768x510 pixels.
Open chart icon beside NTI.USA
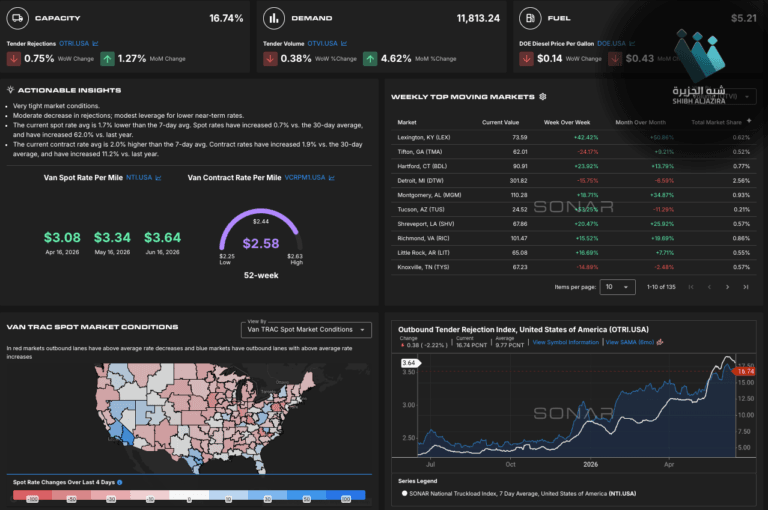click(158, 178)
